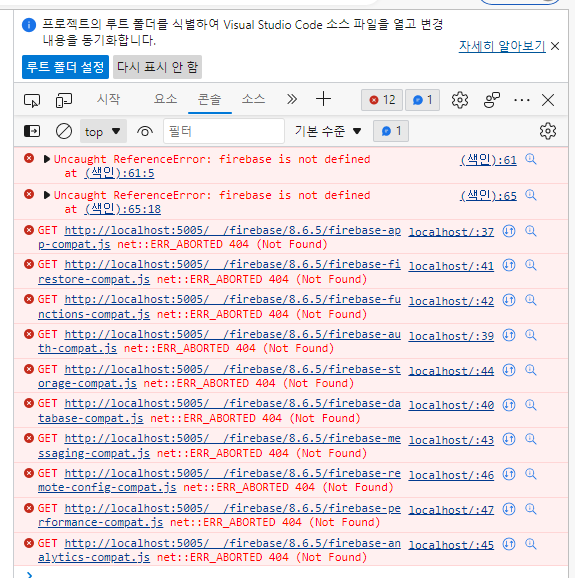
Task: Clear the console with the circle-slash icon
Action: click(64, 131)
